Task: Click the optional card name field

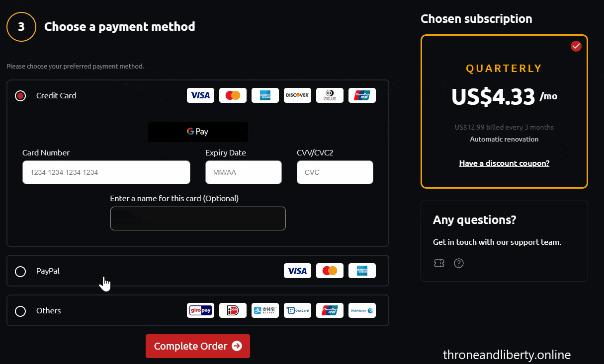Action: 198,218
